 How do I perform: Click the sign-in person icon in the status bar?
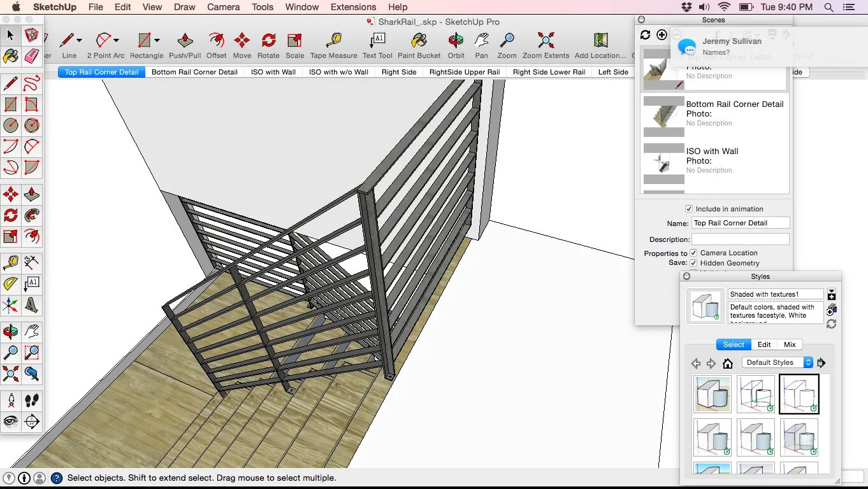(x=40, y=478)
